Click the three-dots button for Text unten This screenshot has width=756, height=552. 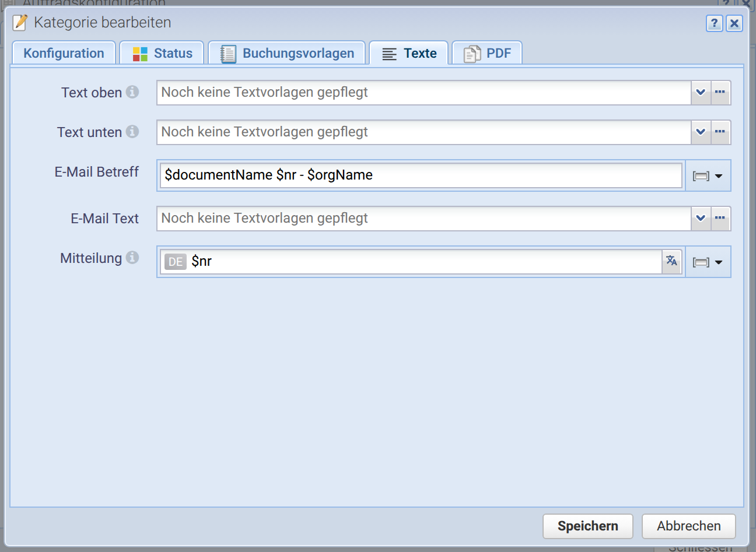pos(720,132)
